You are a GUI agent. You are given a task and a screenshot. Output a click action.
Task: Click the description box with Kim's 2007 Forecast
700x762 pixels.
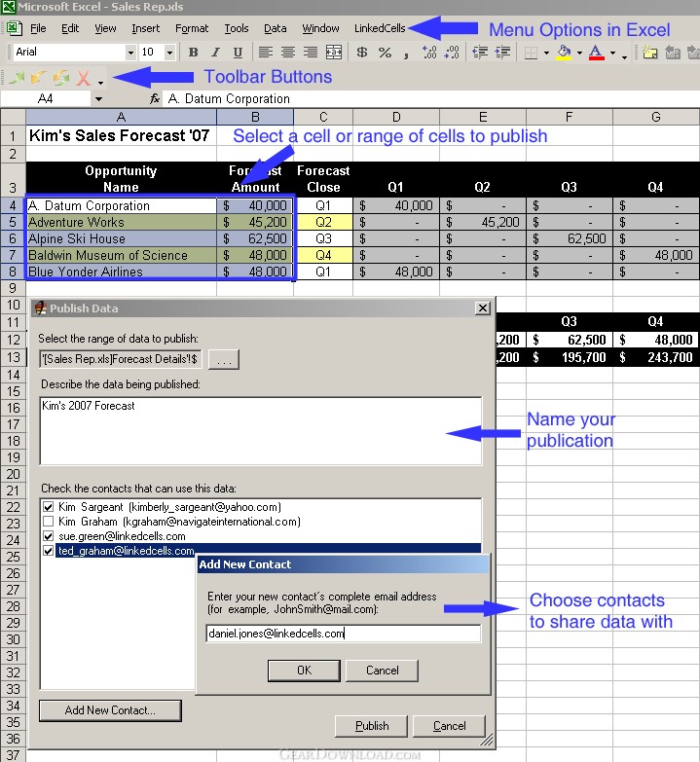(x=261, y=431)
